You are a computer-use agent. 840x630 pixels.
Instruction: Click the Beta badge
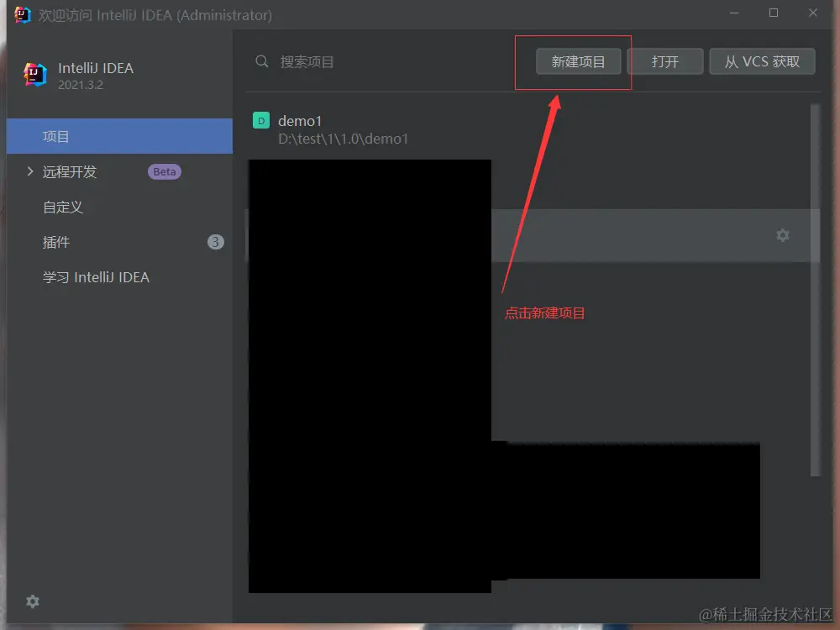tap(165, 172)
